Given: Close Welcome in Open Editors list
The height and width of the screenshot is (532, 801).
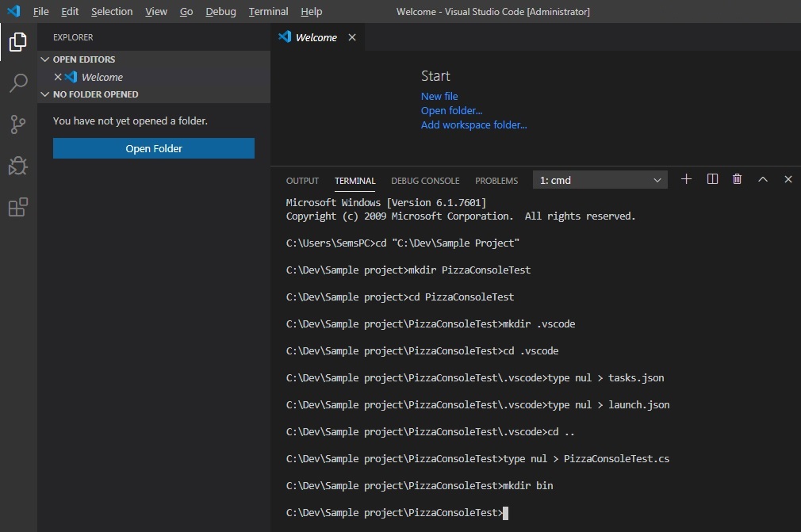Looking at the screenshot, I should 58,77.
